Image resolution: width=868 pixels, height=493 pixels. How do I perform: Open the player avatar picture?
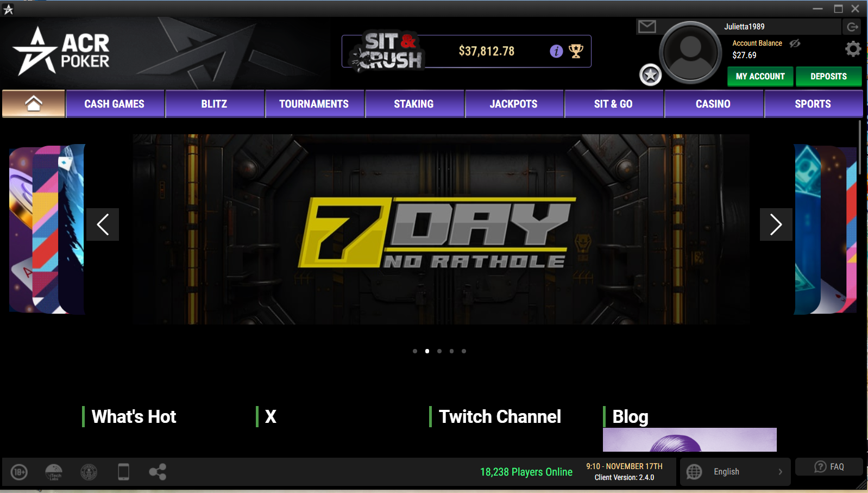pyautogui.click(x=690, y=52)
